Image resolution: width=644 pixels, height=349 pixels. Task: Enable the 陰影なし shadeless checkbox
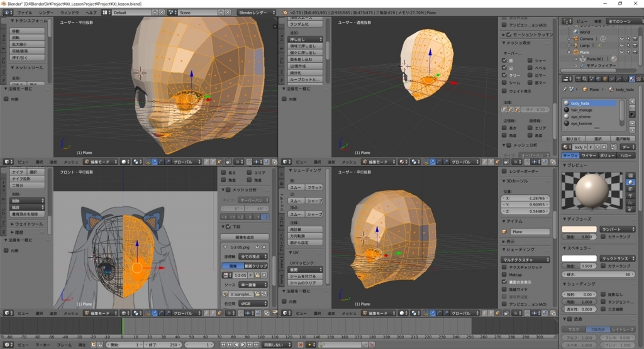click(x=603, y=294)
